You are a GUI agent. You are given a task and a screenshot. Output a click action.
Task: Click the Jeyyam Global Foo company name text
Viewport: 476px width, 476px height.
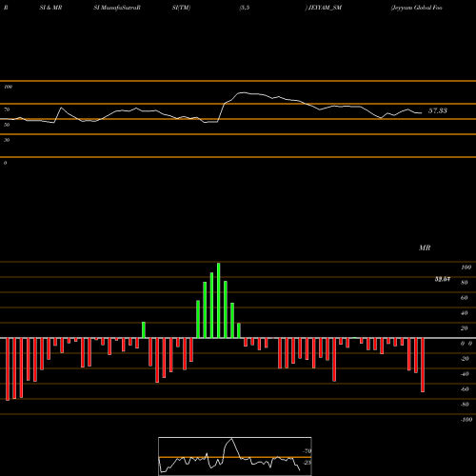pyautogui.click(x=416, y=8)
